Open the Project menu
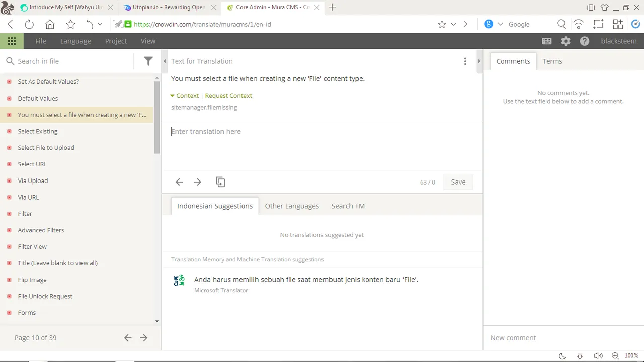This screenshot has width=644, height=362. [116, 41]
